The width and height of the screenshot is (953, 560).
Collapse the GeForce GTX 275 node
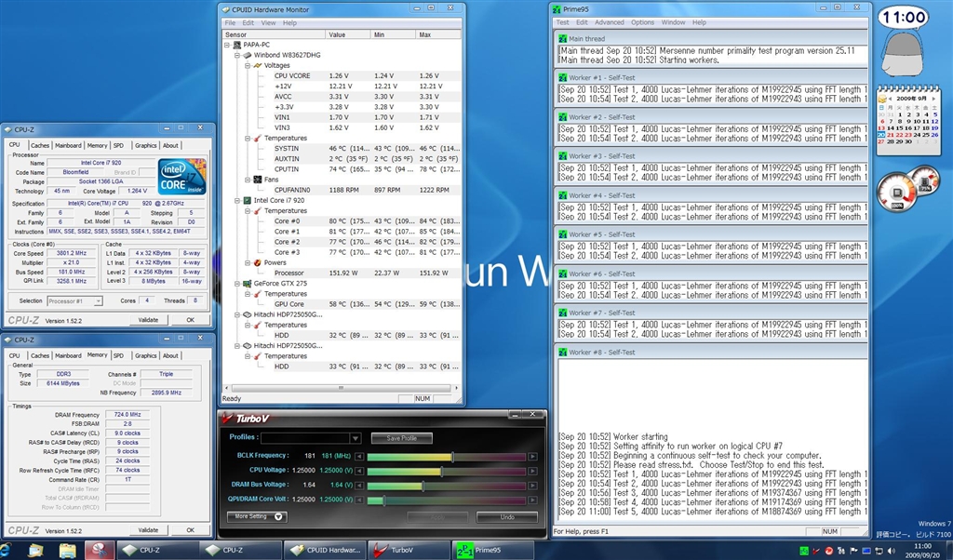pos(237,284)
